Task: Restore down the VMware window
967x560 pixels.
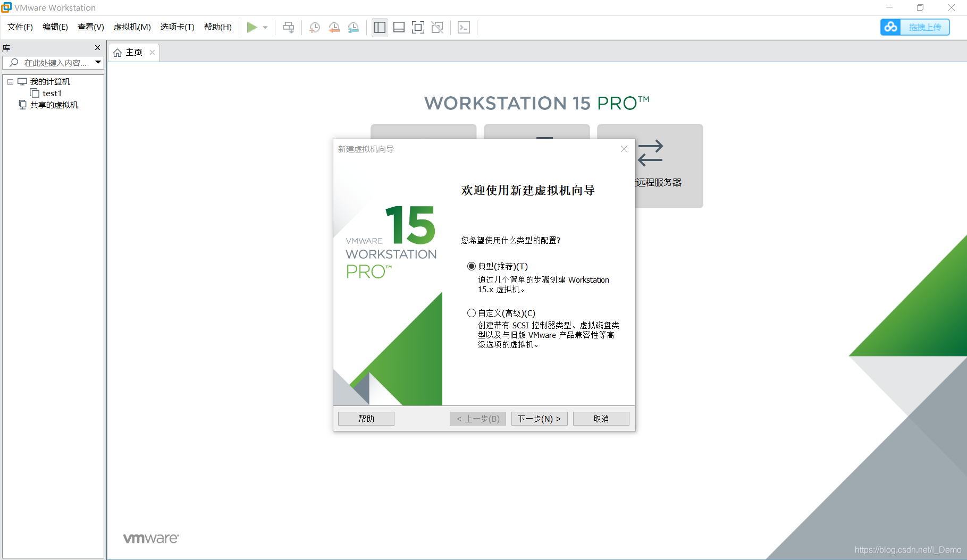Action: [x=920, y=7]
